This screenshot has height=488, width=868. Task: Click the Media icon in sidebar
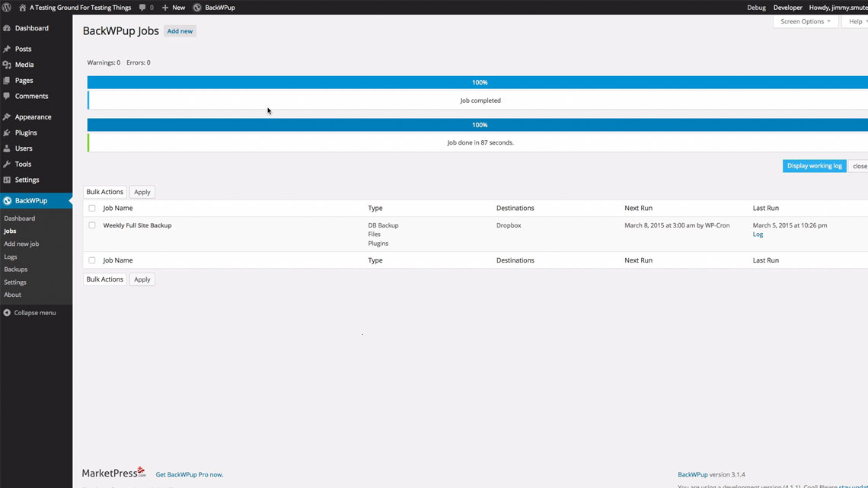click(x=7, y=65)
